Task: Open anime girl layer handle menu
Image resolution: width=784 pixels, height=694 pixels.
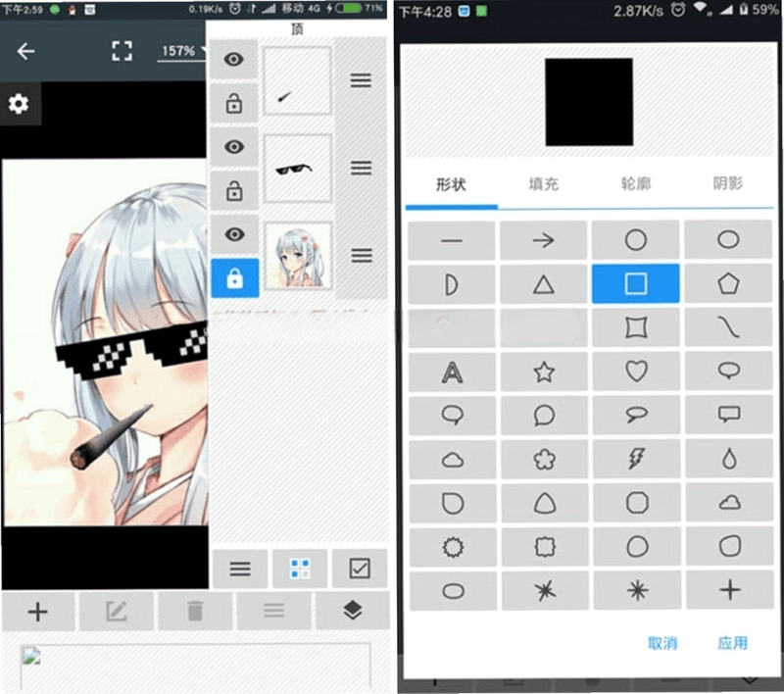Action: click(361, 256)
